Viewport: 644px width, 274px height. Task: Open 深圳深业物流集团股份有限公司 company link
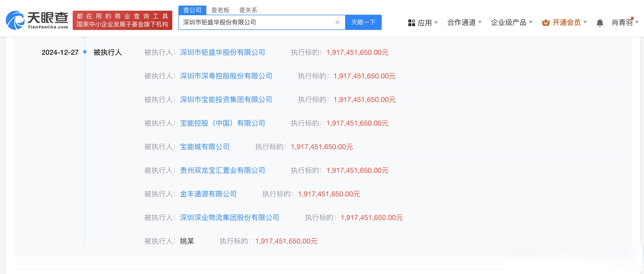[x=229, y=217]
